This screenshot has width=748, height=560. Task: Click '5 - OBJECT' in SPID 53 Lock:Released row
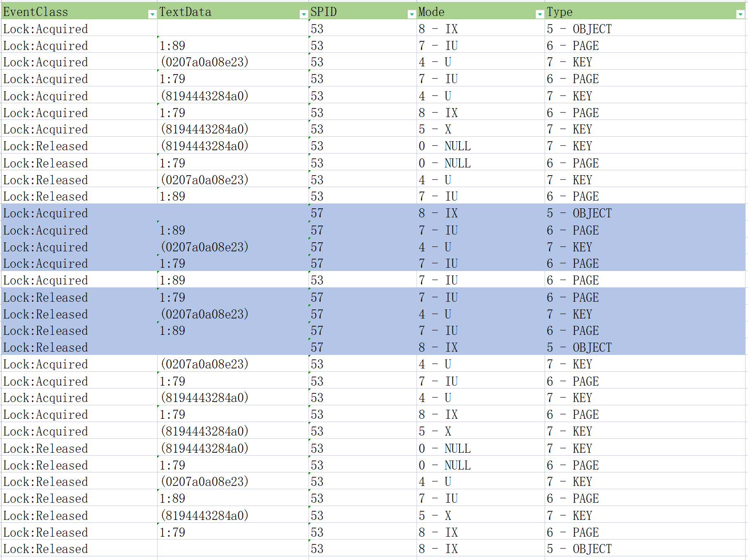click(x=579, y=549)
